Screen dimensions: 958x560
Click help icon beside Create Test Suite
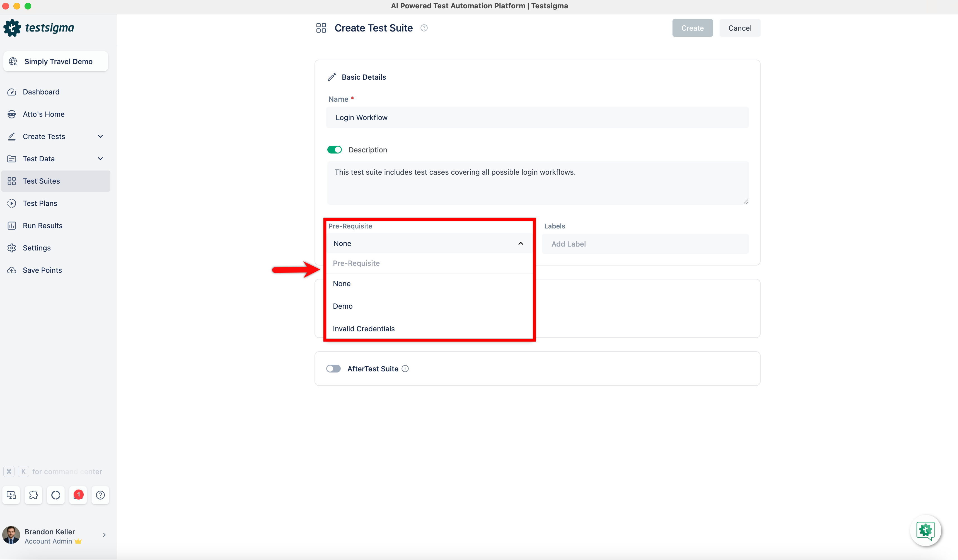(424, 28)
